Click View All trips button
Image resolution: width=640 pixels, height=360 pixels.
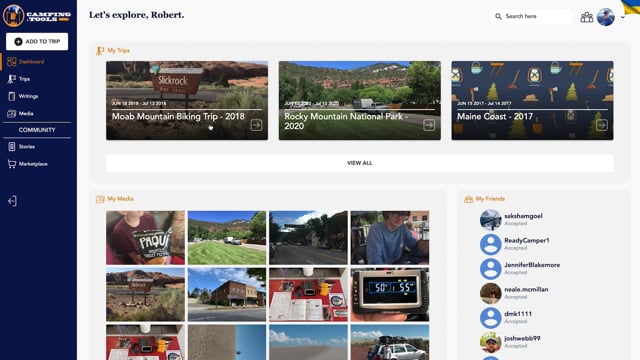click(360, 163)
